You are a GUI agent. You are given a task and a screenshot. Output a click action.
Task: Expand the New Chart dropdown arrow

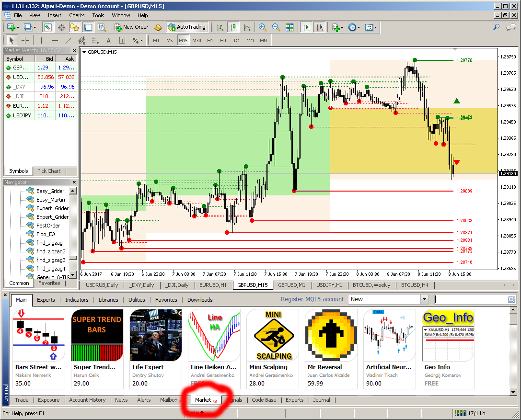[x=18, y=28]
